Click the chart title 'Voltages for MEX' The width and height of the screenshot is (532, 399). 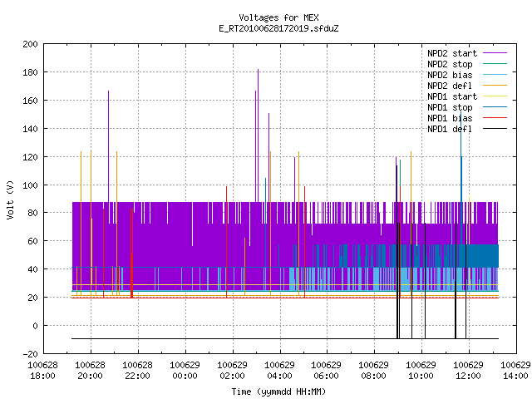coord(278,17)
